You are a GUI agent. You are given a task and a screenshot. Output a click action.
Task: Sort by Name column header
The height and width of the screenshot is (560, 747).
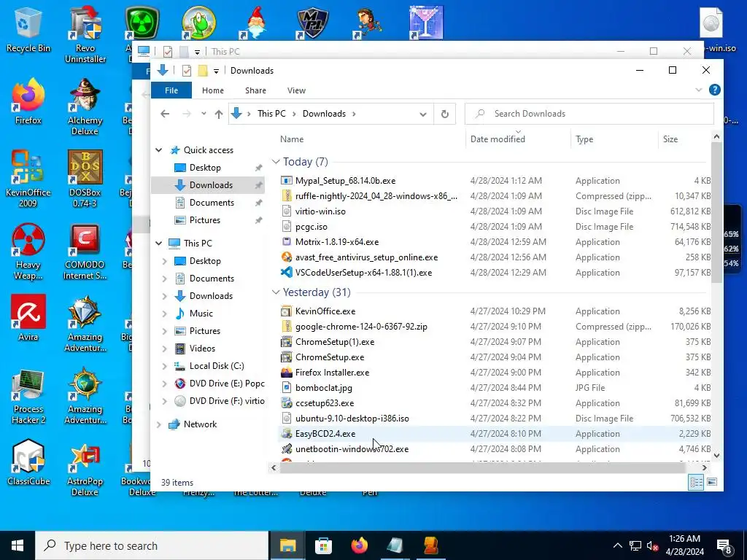[292, 139]
